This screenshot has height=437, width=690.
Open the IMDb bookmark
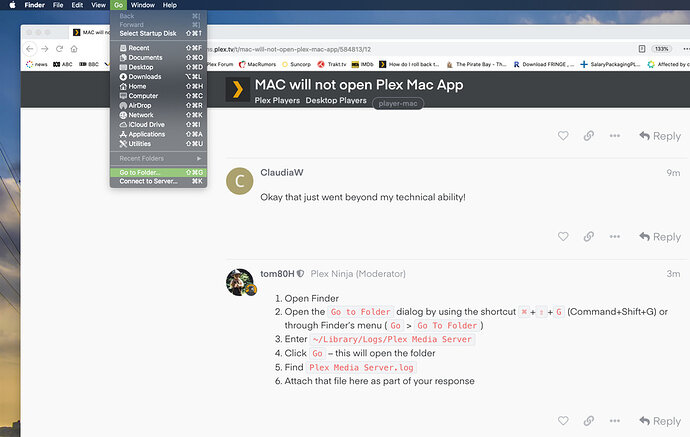363,64
